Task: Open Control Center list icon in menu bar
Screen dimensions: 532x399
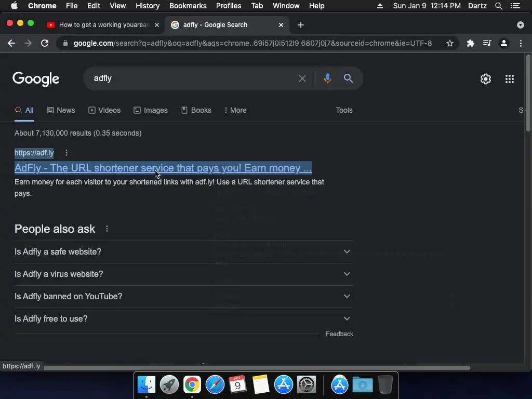Action: tap(515, 6)
